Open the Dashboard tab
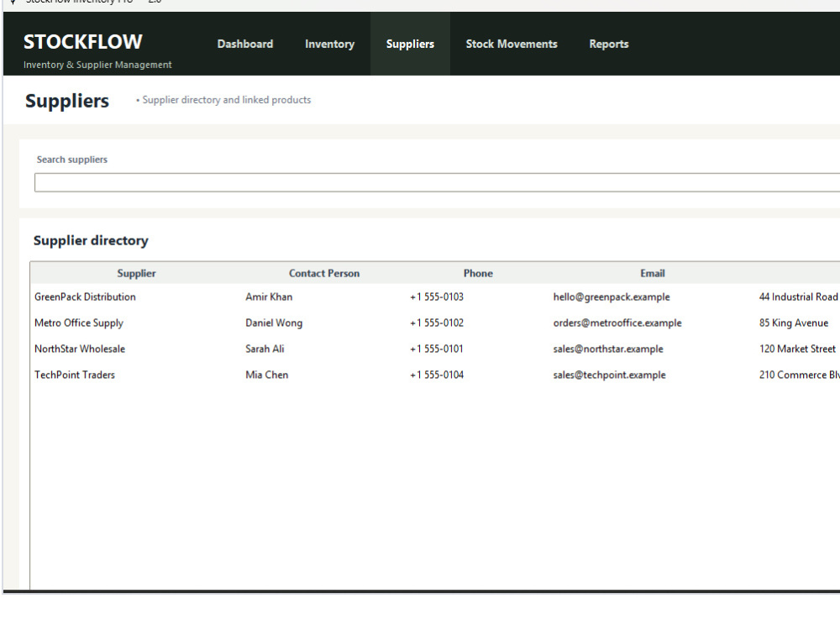840x630 pixels. tap(244, 44)
